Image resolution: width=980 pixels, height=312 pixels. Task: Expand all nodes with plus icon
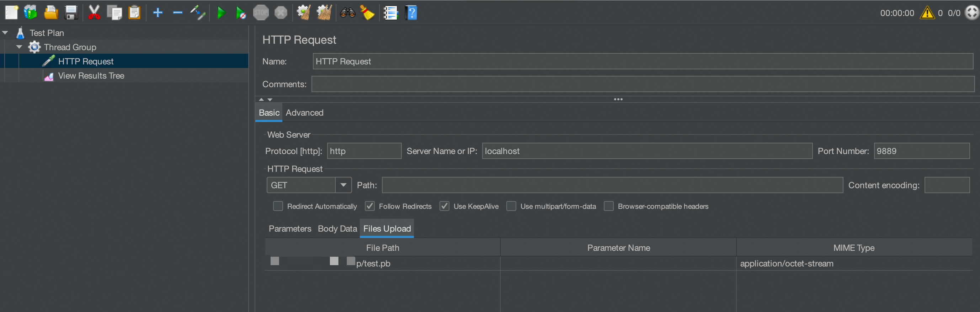[x=158, y=12]
